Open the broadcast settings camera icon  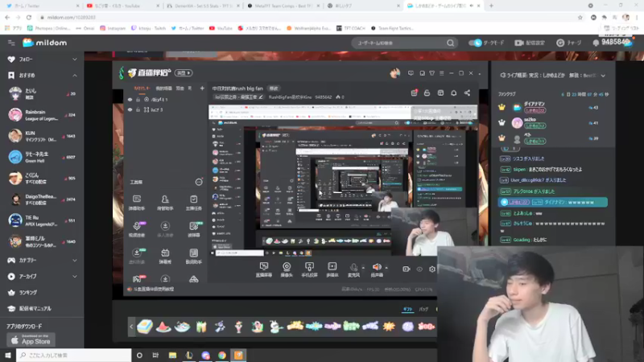click(518, 43)
